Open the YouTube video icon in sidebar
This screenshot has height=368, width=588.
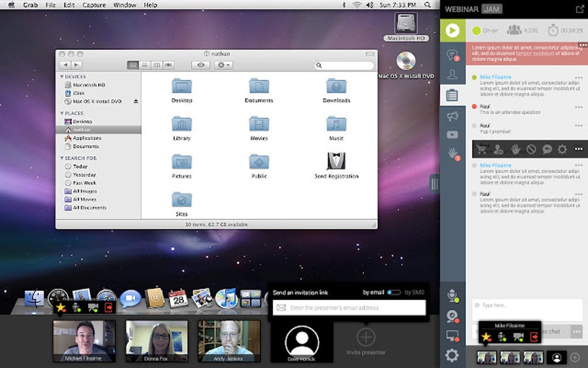tap(453, 135)
